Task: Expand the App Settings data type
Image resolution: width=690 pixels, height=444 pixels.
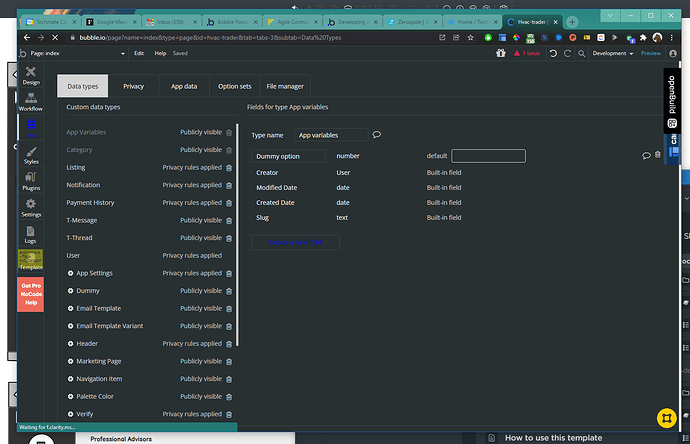Action: coord(70,273)
